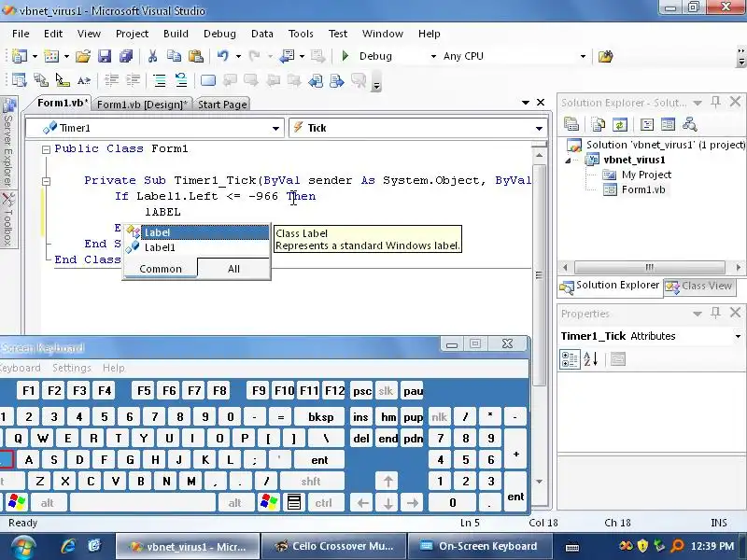Click the Refresh icon in Solution Explorer
This screenshot has height=560, width=747.
[x=619, y=125]
